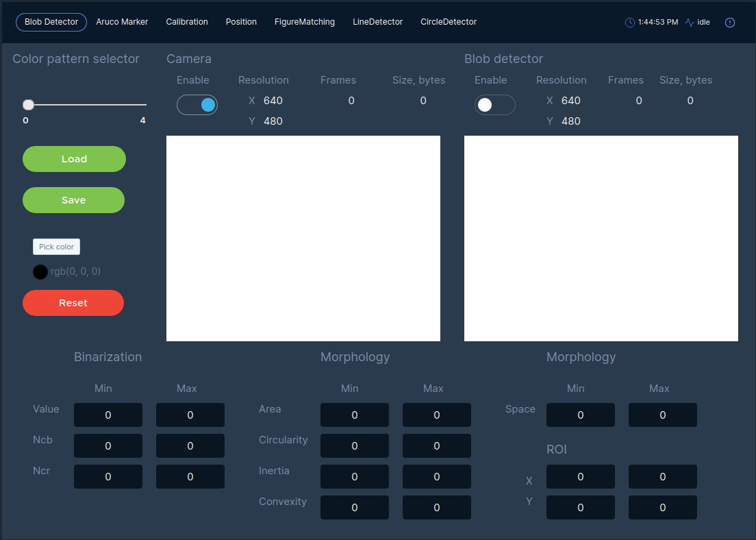Go to the FigureMatching tab
The height and width of the screenshot is (540, 756).
click(305, 22)
